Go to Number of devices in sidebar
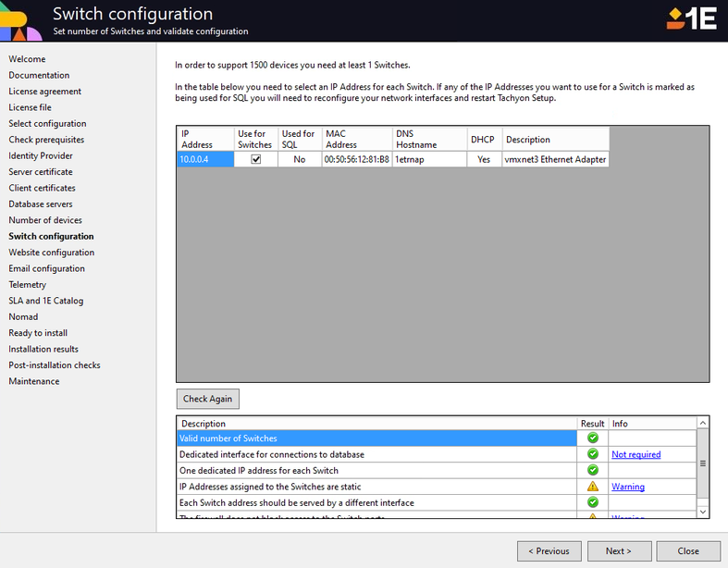Image resolution: width=728 pixels, height=568 pixels. coord(45,220)
